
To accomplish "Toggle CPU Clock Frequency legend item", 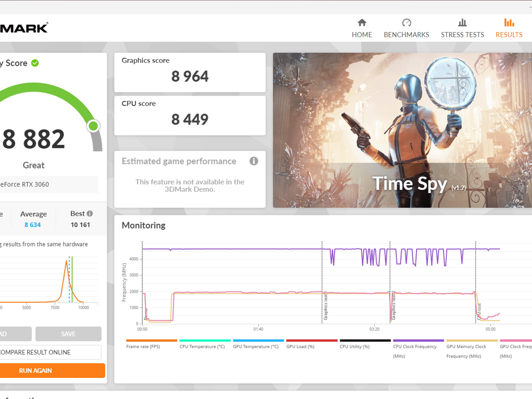I will pyautogui.click(x=418, y=349).
